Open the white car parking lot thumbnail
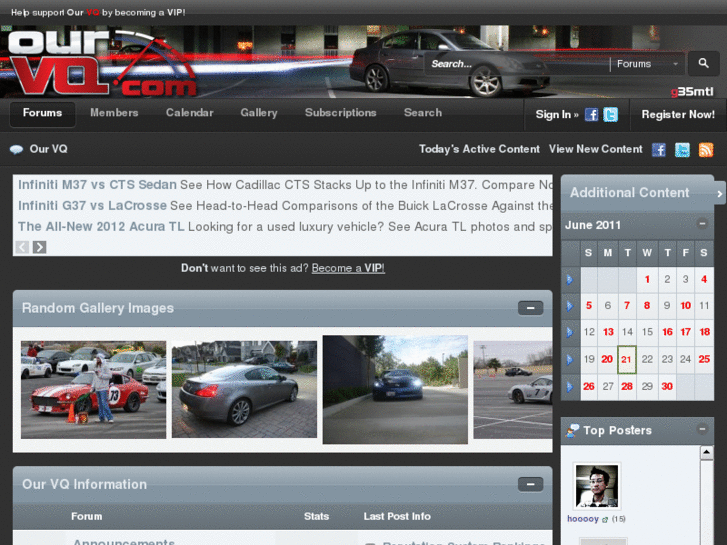Screen dimensions: 727x545 pos(513,390)
